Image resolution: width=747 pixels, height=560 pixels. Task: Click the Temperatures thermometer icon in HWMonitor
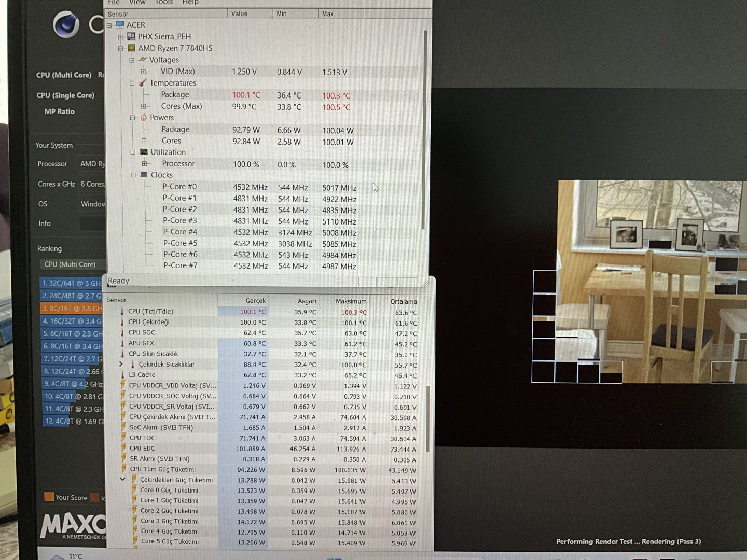[143, 83]
